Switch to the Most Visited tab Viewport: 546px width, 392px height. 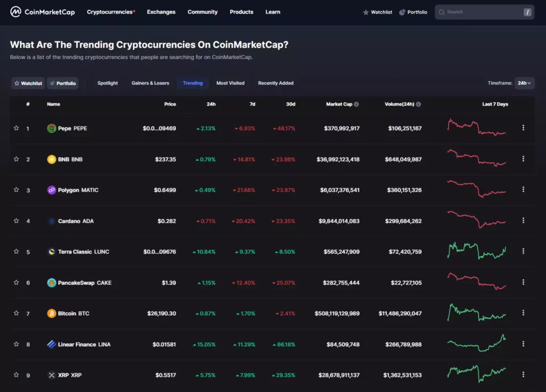tap(230, 83)
